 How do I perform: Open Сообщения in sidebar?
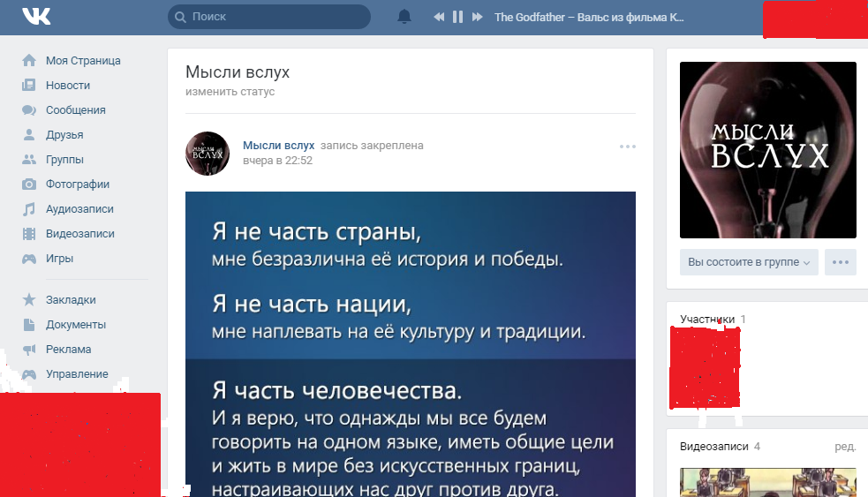[x=75, y=110]
